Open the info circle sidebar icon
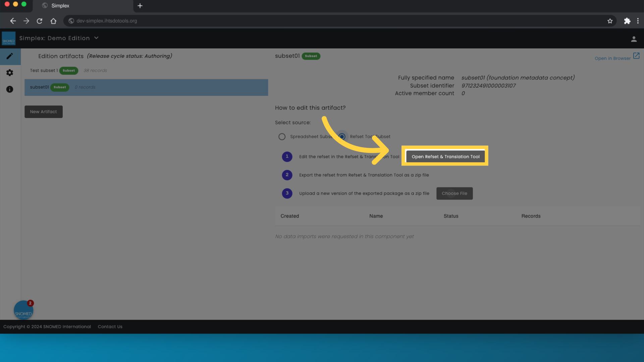 tap(10, 89)
